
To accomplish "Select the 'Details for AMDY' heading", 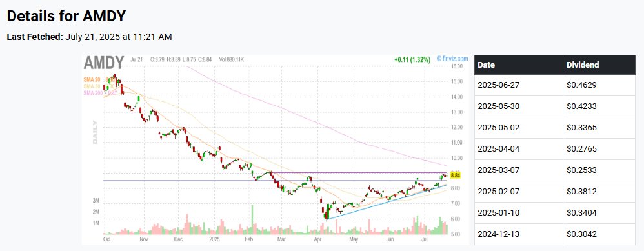I will pos(66,16).
